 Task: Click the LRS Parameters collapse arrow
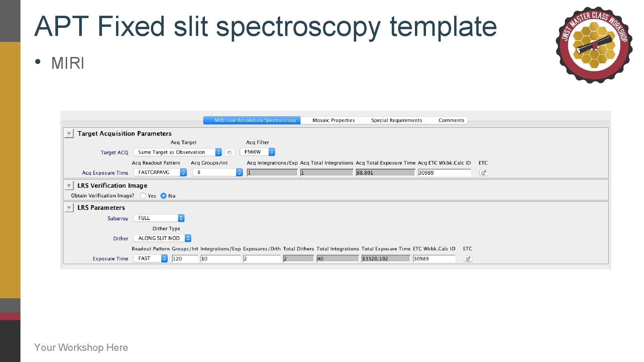(x=69, y=207)
